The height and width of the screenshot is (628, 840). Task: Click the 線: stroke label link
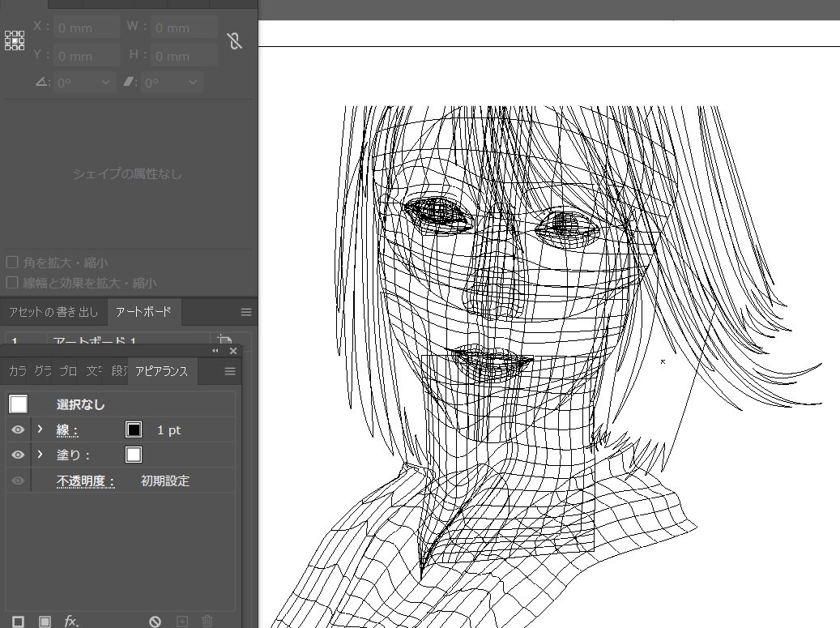click(67, 429)
